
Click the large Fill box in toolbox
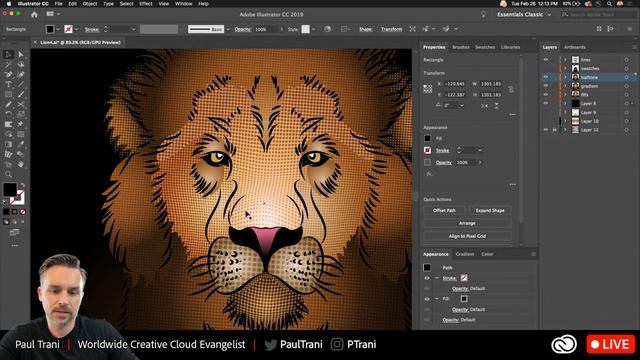pos(10,190)
